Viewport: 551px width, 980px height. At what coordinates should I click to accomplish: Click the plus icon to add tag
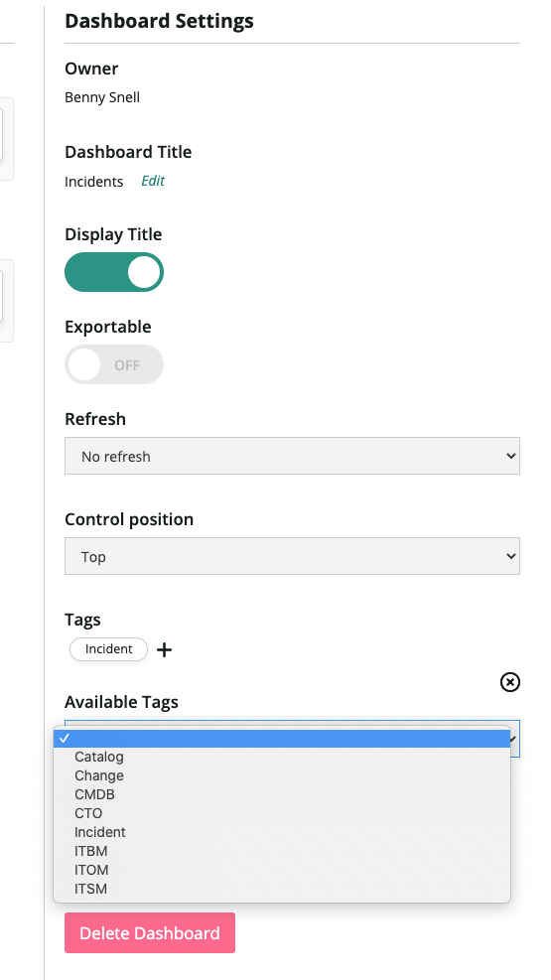pos(164,650)
